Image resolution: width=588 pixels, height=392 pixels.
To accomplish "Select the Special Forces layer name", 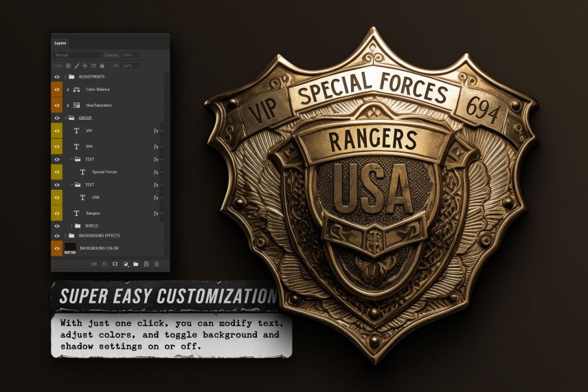I will tap(104, 172).
